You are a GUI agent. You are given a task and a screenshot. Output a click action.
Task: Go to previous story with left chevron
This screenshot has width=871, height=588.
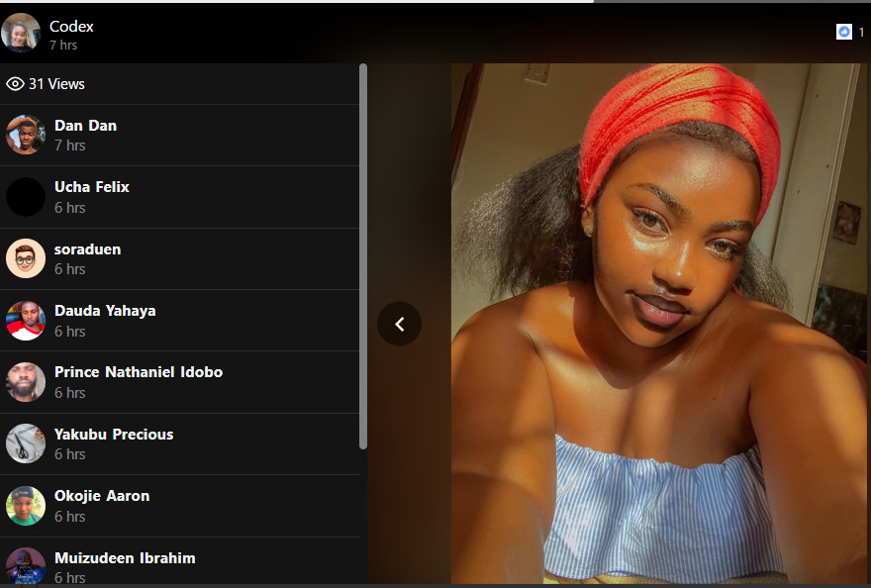pos(400,324)
